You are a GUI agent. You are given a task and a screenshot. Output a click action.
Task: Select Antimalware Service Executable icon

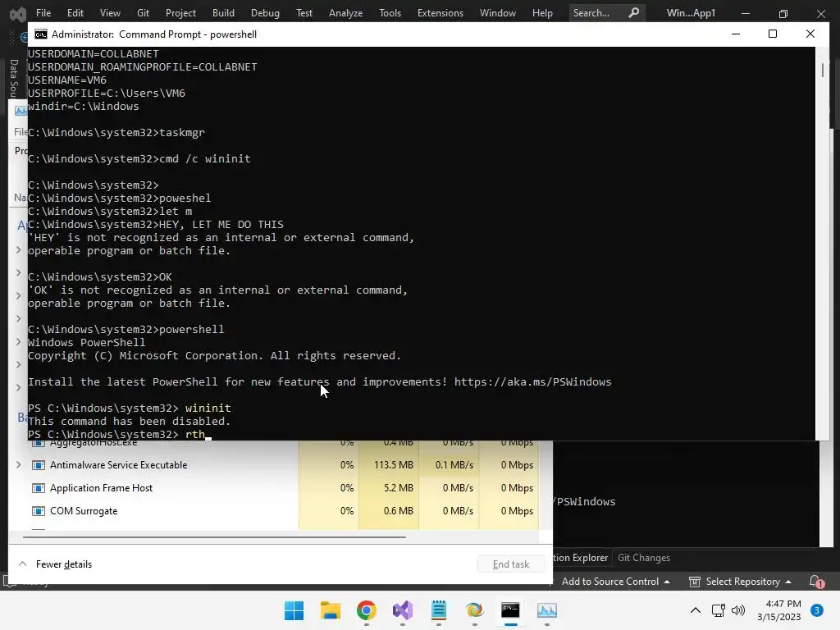pos(39,465)
